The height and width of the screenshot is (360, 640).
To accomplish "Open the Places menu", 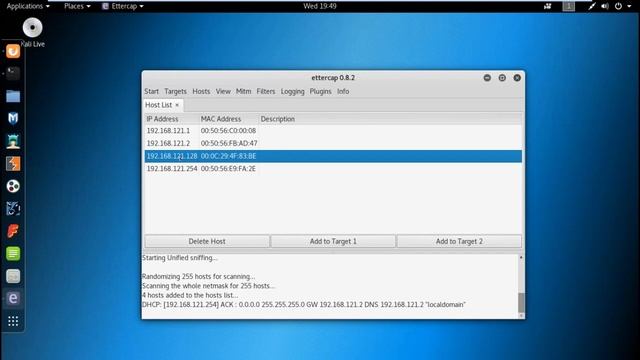I will 77,6.
